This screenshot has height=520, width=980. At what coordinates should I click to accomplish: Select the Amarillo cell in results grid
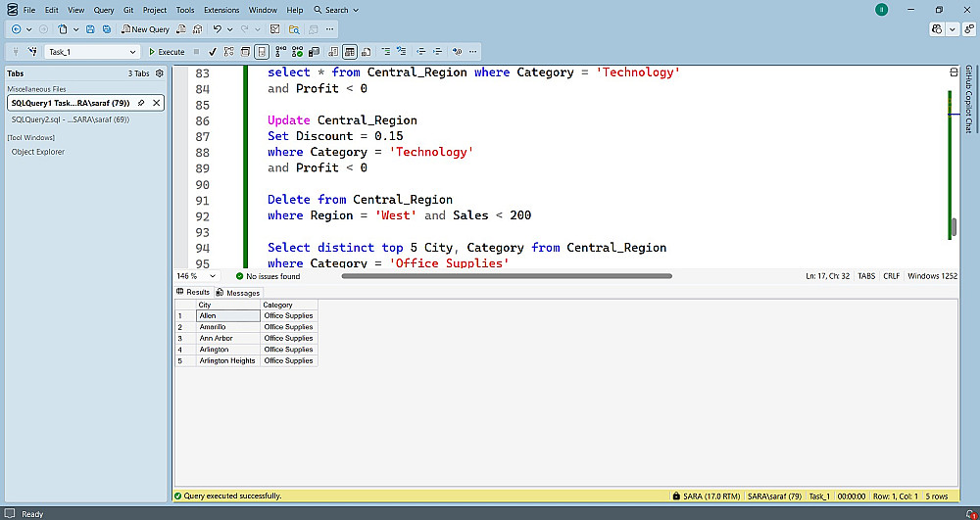click(227, 327)
